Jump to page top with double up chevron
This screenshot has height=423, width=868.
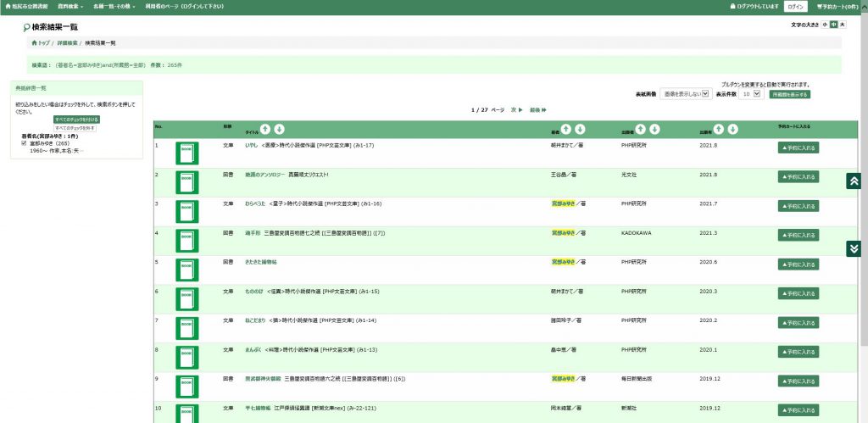coord(854,181)
